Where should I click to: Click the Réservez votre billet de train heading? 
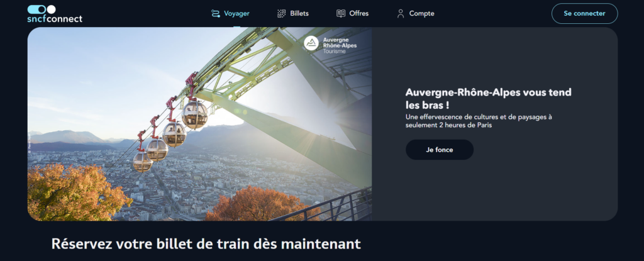[x=206, y=244]
